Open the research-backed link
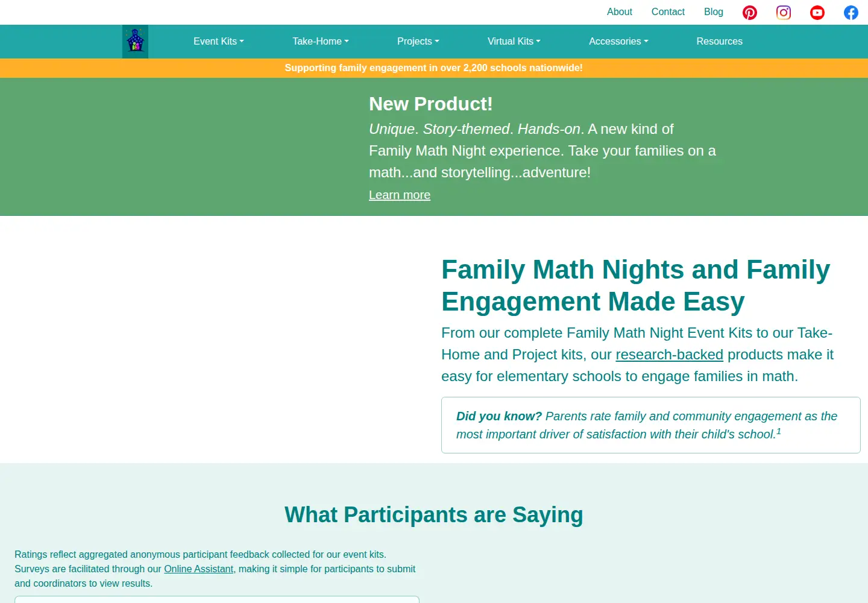This screenshot has width=868, height=603. point(669,355)
